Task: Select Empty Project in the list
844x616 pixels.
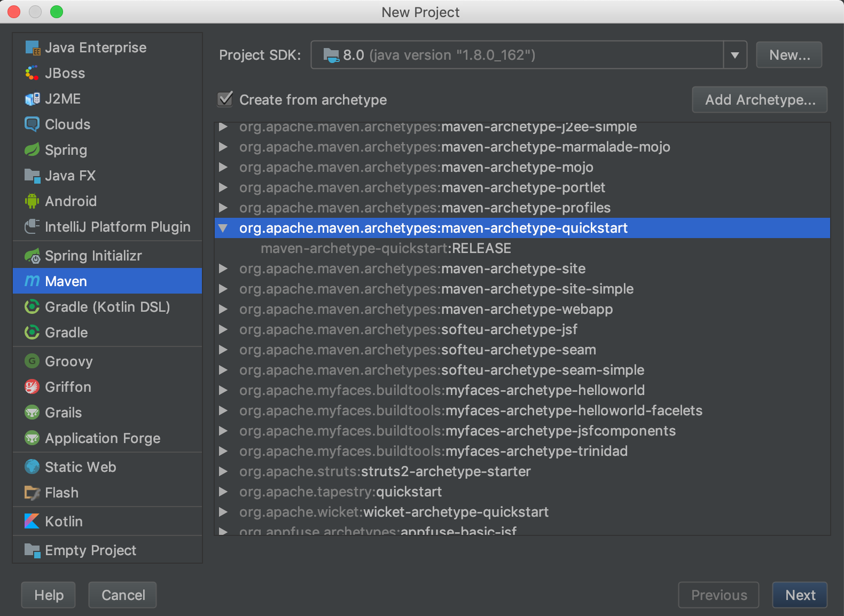Action: click(x=90, y=550)
